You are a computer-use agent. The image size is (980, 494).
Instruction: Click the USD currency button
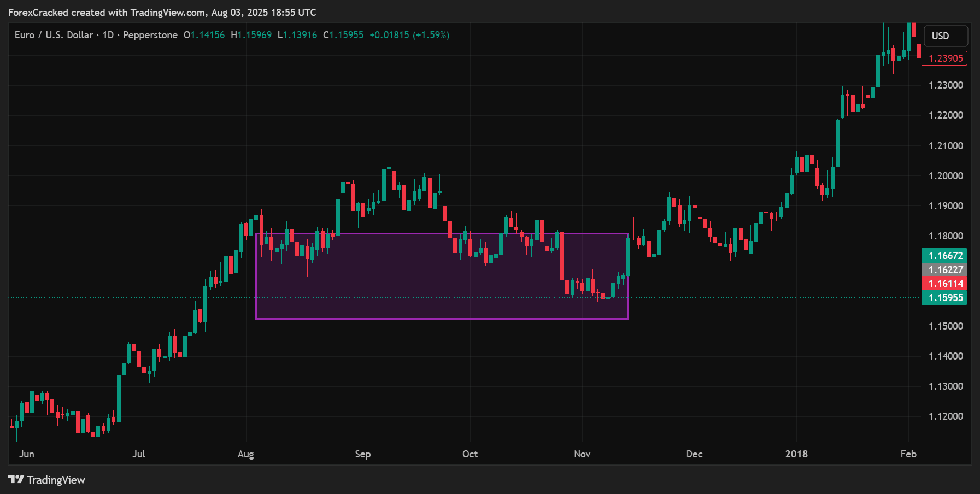(x=946, y=36)
